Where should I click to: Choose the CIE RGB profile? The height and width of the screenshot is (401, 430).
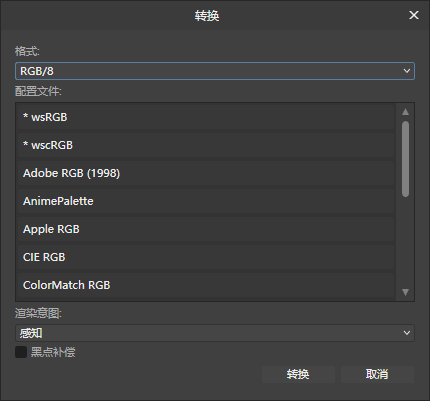click(206, 257)
